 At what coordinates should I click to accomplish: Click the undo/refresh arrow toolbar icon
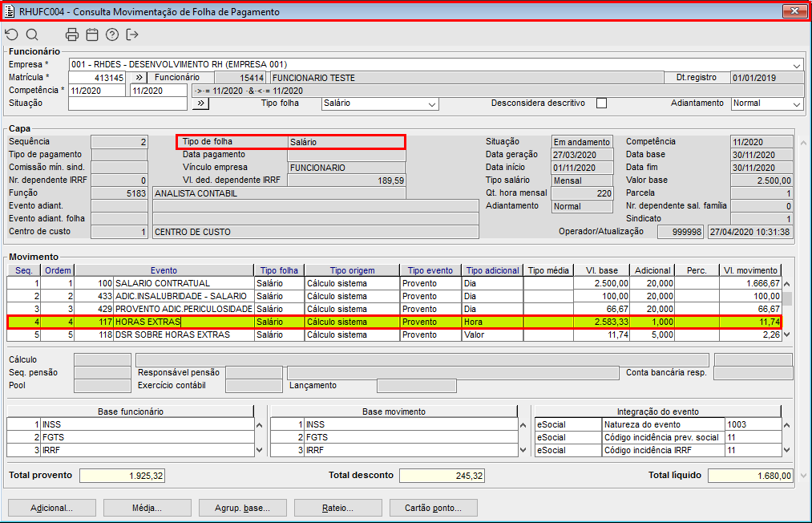tap(11, 34)
